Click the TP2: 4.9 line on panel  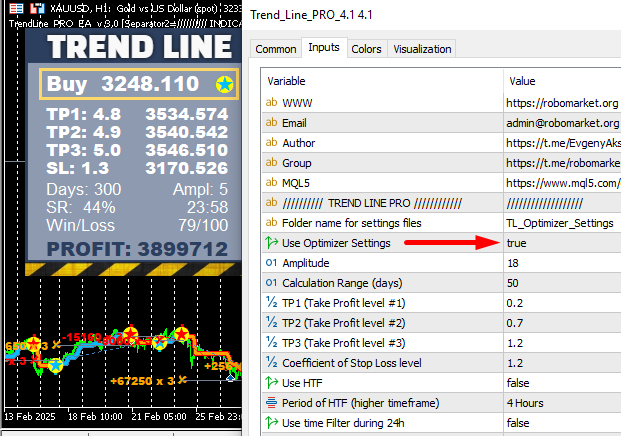click(137, 132)
